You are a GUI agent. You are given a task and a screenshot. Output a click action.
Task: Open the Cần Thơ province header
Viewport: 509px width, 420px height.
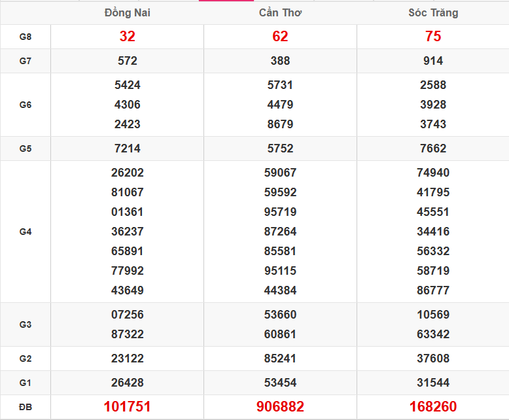(x=280, y=13)
